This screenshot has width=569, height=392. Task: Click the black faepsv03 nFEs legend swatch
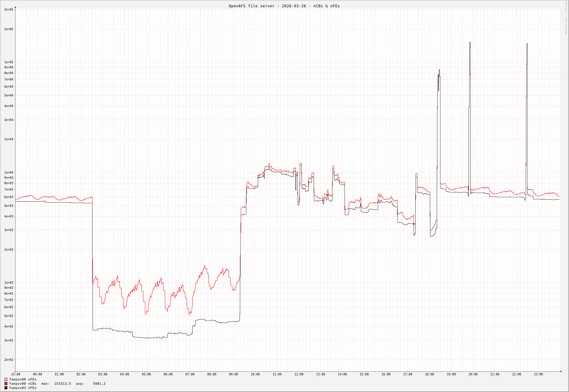6,388
